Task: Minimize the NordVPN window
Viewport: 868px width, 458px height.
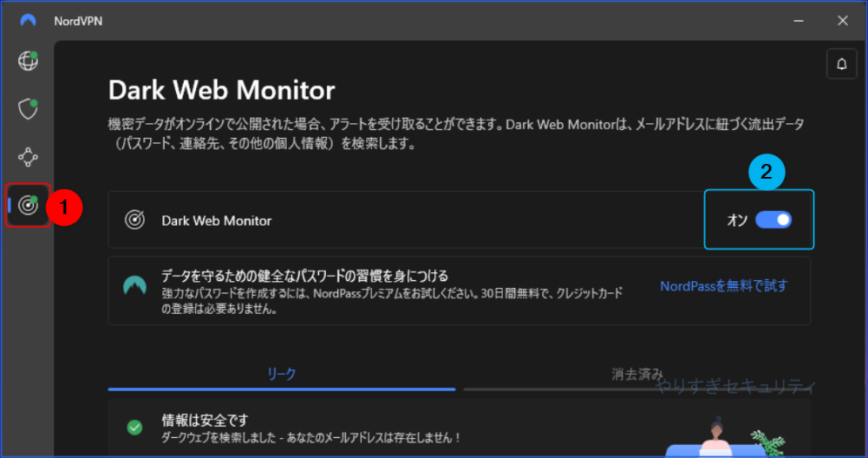Action: pos(798,21)
